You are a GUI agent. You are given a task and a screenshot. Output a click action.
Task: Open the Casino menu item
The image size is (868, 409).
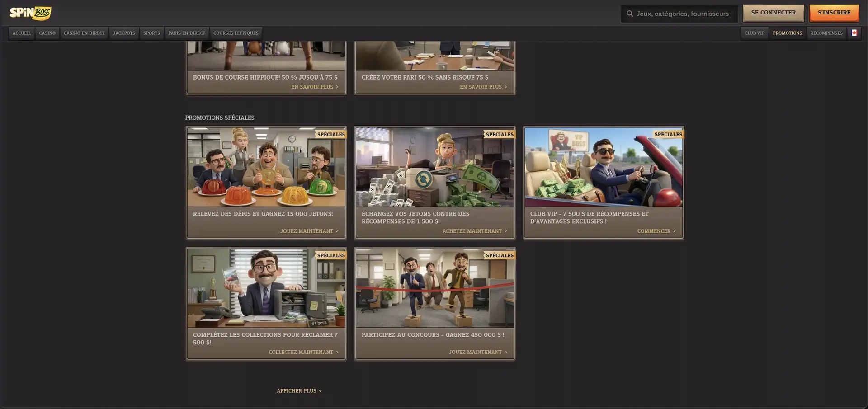47,33
